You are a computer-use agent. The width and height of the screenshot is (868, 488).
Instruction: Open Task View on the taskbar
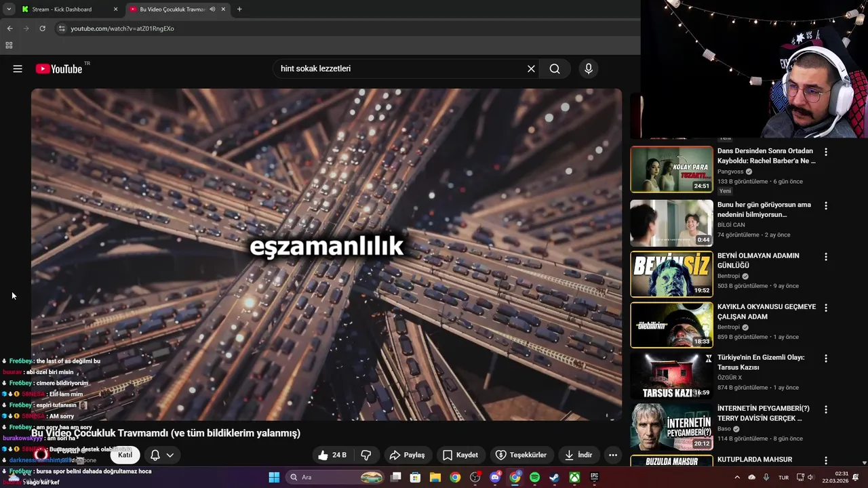click(396, 477)
